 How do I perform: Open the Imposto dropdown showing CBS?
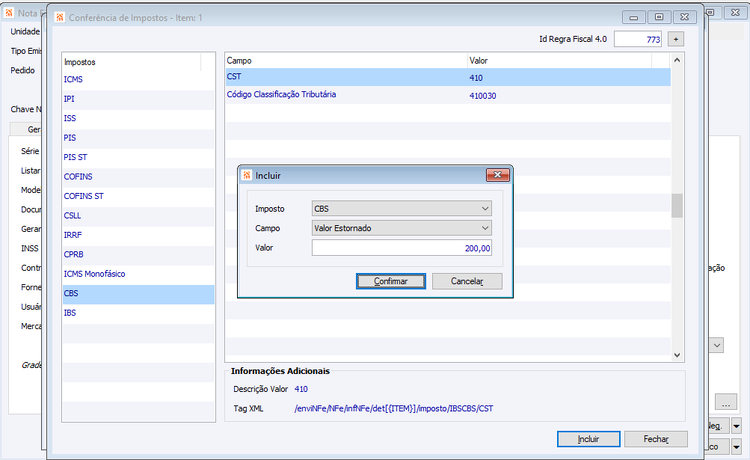401,208
